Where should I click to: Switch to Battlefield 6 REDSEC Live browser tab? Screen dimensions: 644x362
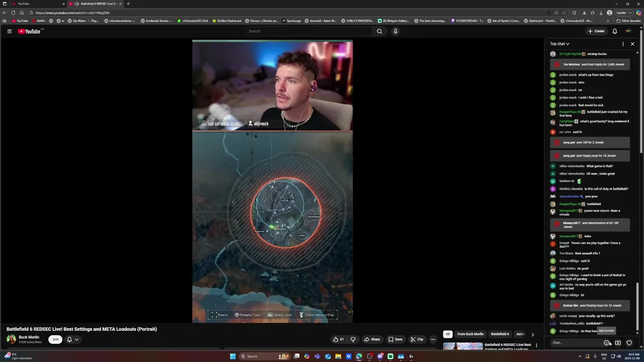pos(96,4)
